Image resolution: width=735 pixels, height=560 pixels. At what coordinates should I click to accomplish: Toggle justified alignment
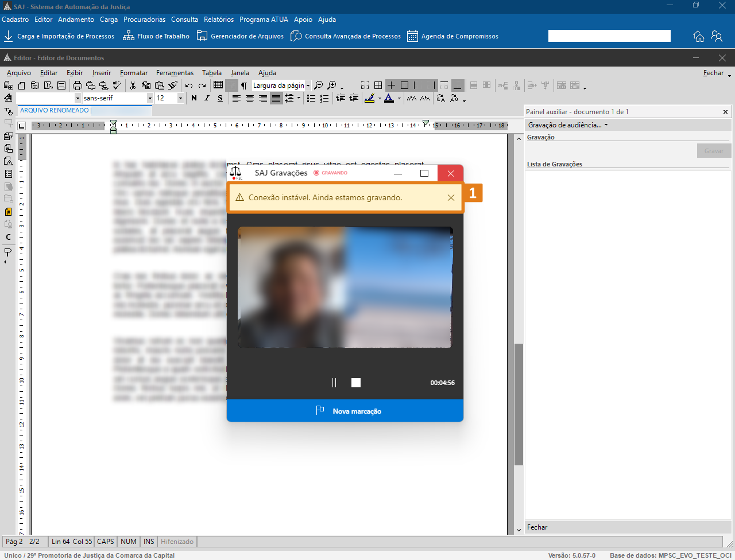276,98
